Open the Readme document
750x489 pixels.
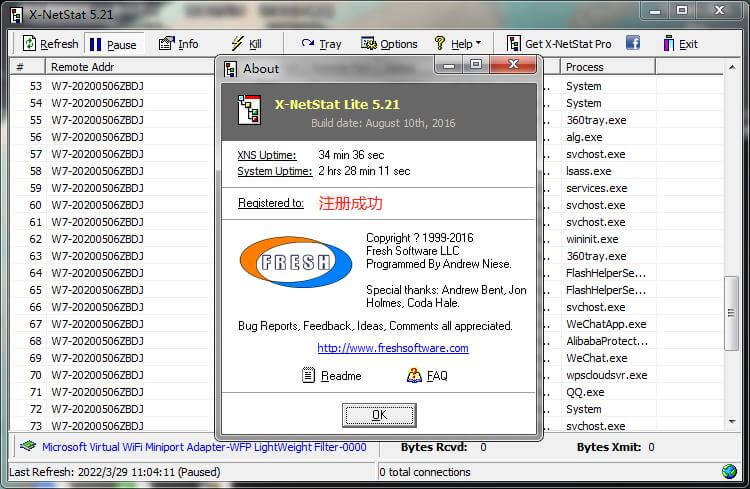331,376
